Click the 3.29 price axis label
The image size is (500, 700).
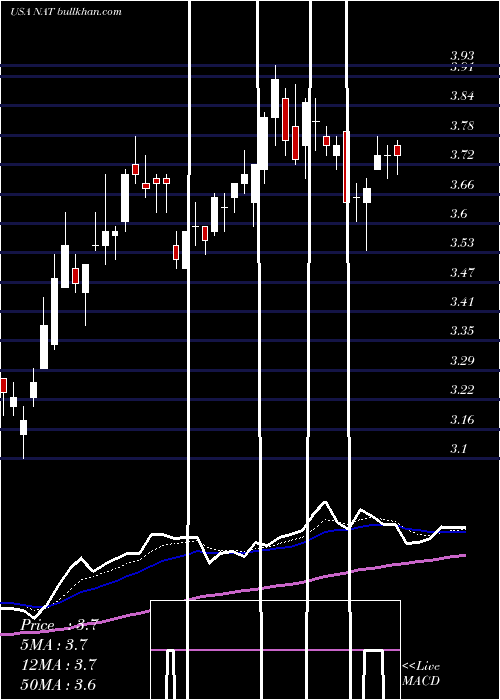click(x=462, y=360)
